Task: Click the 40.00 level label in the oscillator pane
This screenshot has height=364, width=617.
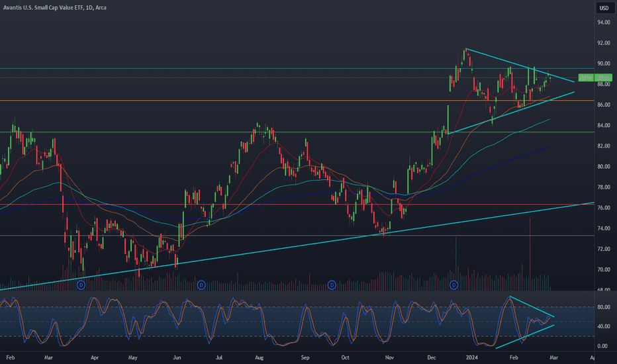Action: tap(604, 327)
